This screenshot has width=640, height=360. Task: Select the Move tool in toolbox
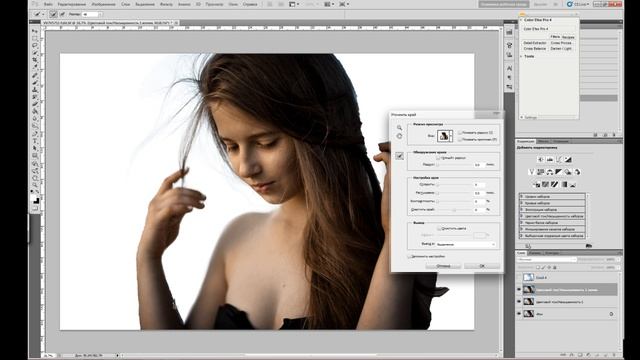35,31
